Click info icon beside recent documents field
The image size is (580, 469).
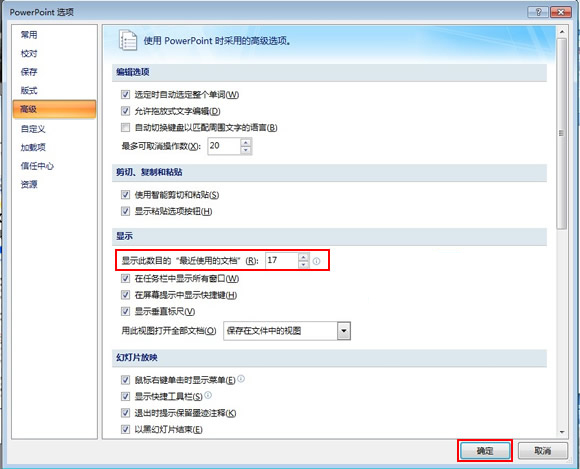coord(317,261)
